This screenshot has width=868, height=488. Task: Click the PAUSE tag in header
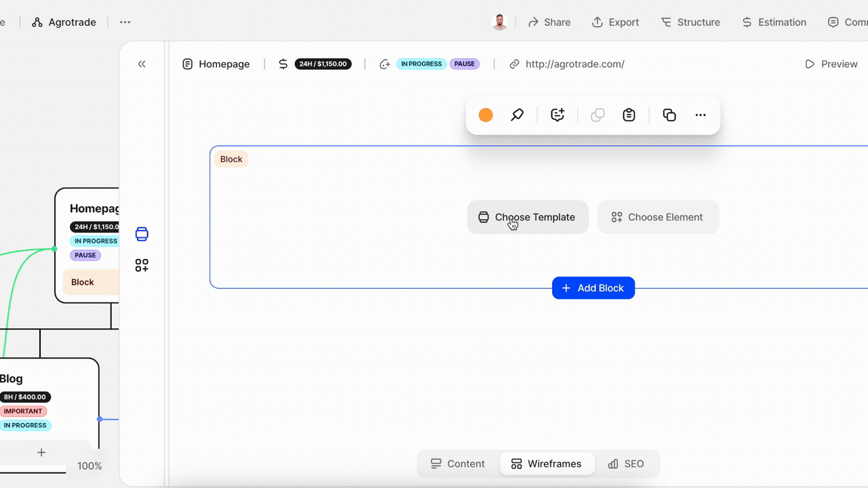[x=465, y=64]
